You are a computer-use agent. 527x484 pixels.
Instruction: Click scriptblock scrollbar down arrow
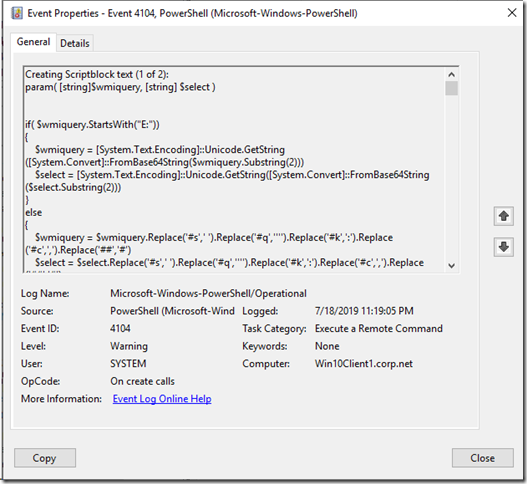[x=451, y=266]
